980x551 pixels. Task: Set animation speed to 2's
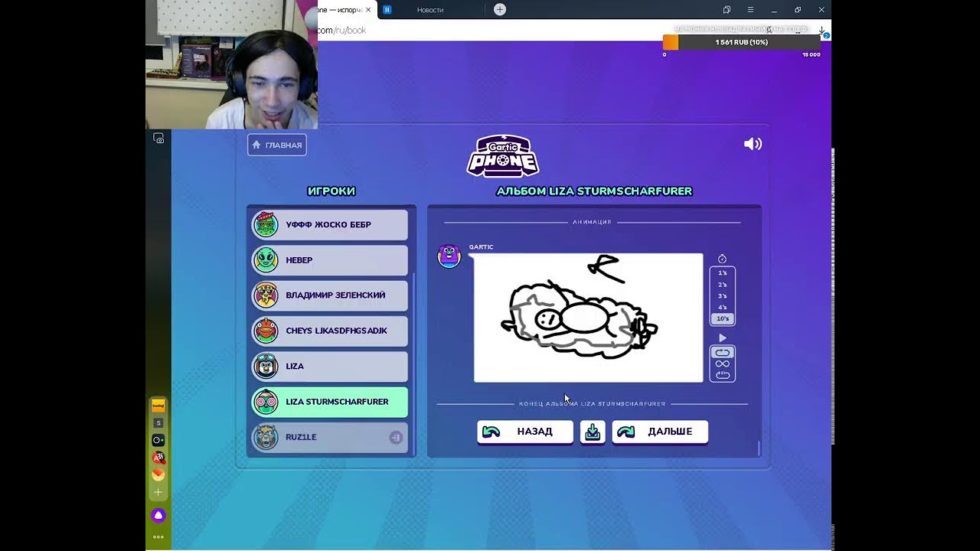(x=723, y=285)
